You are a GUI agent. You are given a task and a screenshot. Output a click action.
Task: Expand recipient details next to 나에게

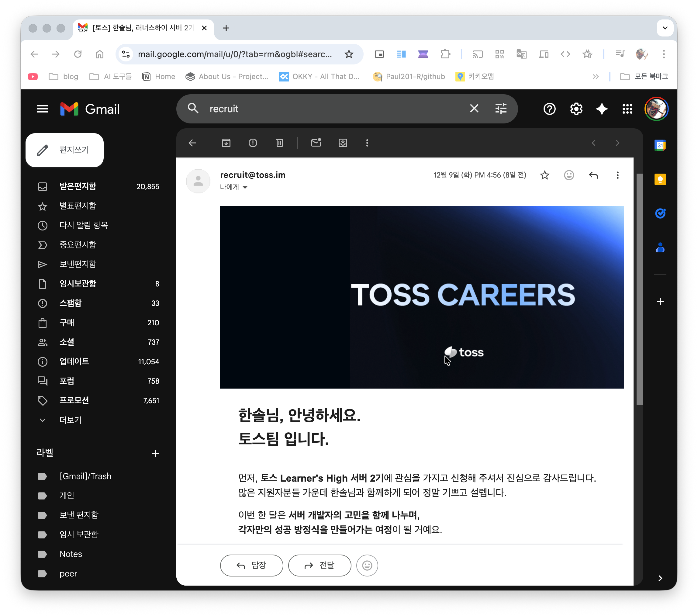[x=245, y=188]
